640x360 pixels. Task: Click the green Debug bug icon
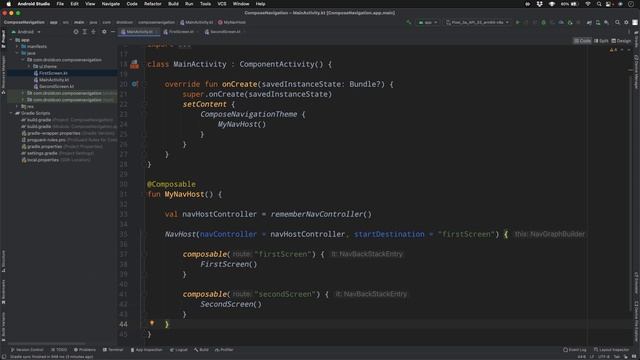click(543, 22)
